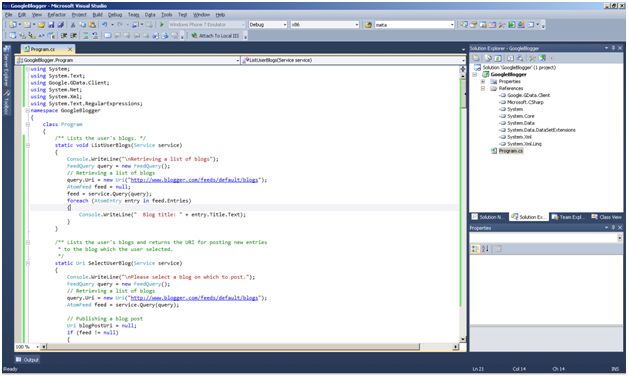Expand Properties node in Solution Explorer
This screenshot has width=628, height=377.
point(483,81)
